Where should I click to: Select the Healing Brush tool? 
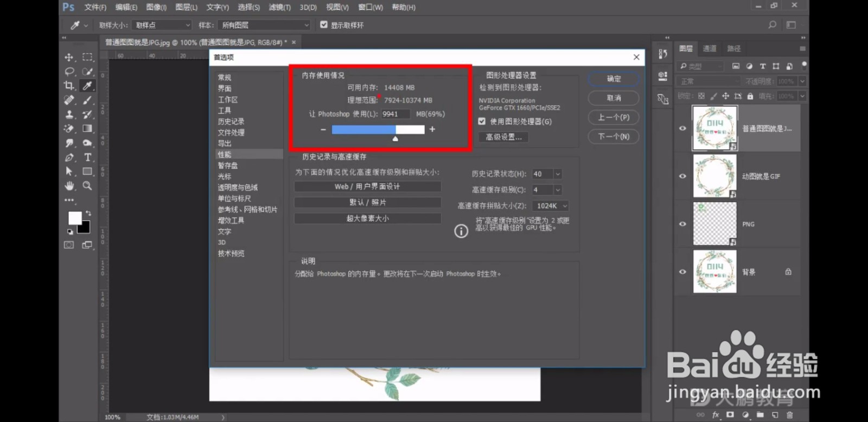coord(69,100)
